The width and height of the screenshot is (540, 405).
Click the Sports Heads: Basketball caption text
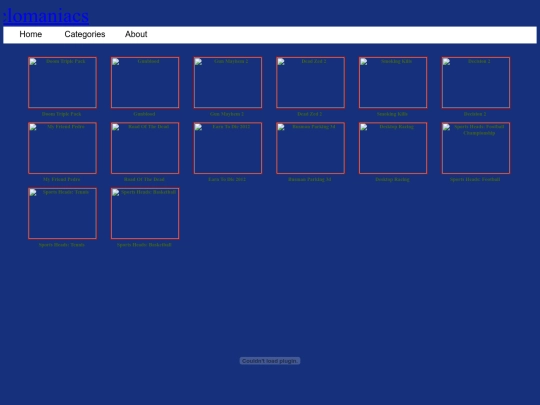[144, 245]
